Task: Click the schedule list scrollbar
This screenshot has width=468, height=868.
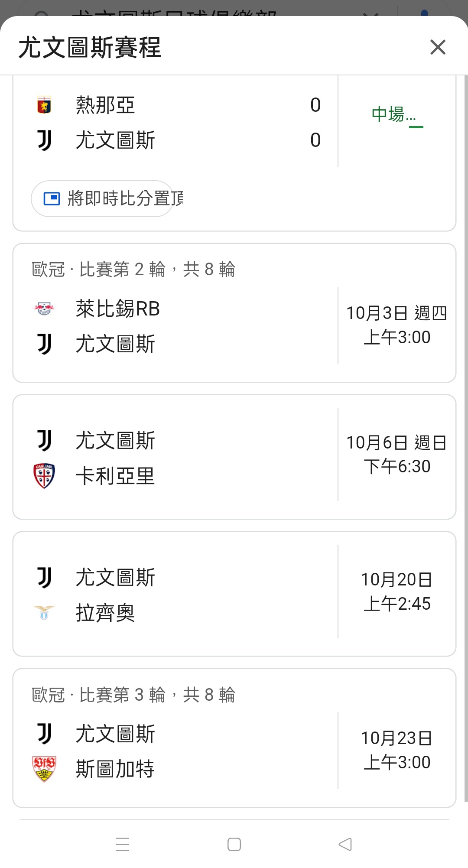Action: click(x=466, y=433)
